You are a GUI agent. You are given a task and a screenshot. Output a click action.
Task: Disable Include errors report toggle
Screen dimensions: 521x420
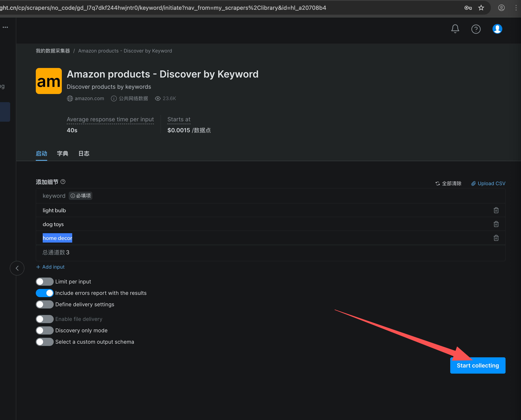pos(45,293)
